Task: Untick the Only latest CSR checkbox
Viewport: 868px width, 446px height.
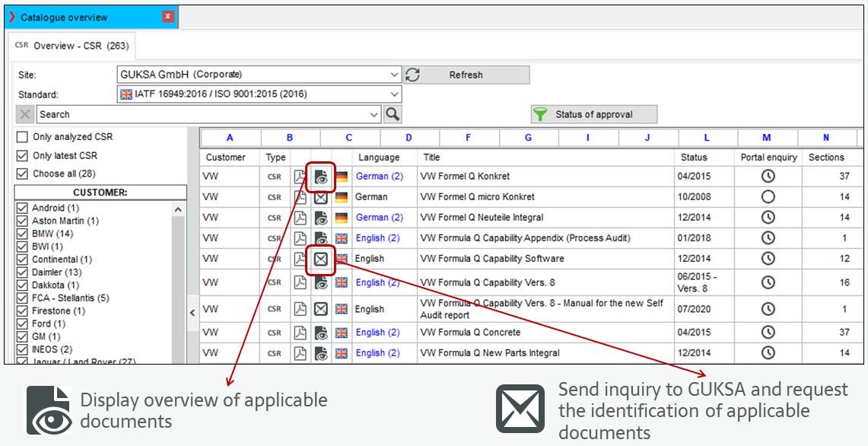Action: (x=22, y=156)
